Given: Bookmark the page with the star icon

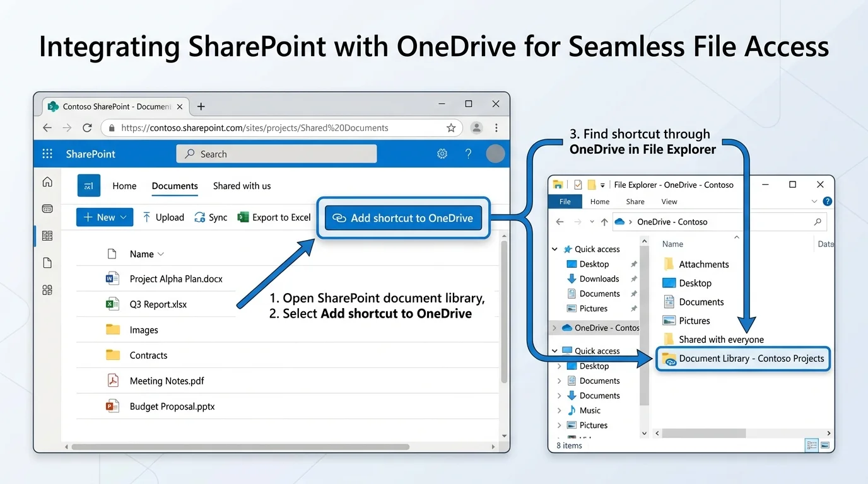Looking at the screenshot, I should (x=451, y=128).
